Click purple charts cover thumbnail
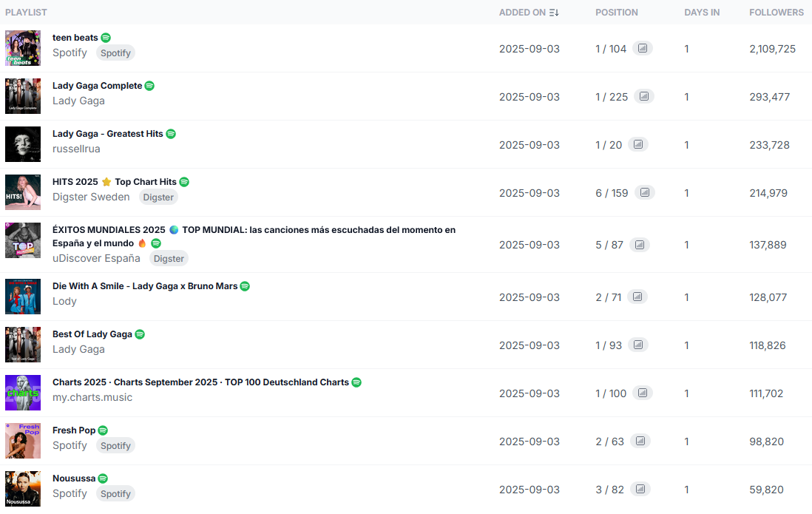The width and height of the screenshot is (812, 514). 23,393
